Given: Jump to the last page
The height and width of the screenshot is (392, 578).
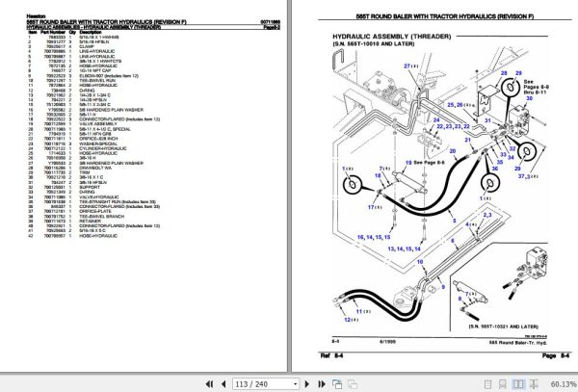Looking at the screenshot, I should (x=321, y=384).
